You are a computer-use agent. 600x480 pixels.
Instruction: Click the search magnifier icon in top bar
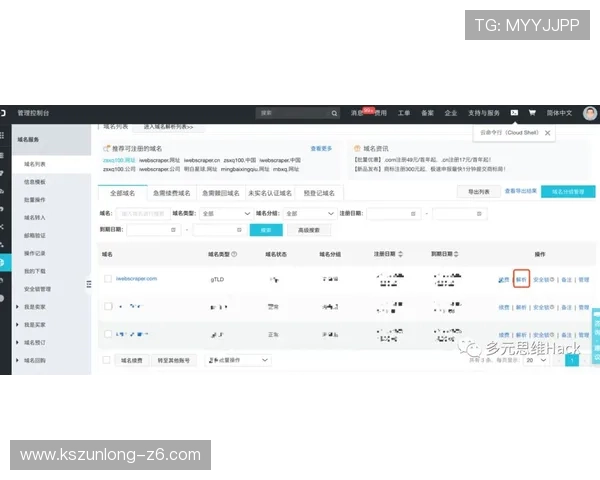pyautogui.click(x=334, y=113)
